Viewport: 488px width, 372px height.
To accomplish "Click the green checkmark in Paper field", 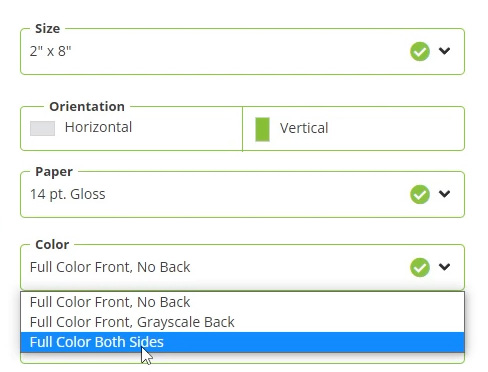I will coord(420,194).
